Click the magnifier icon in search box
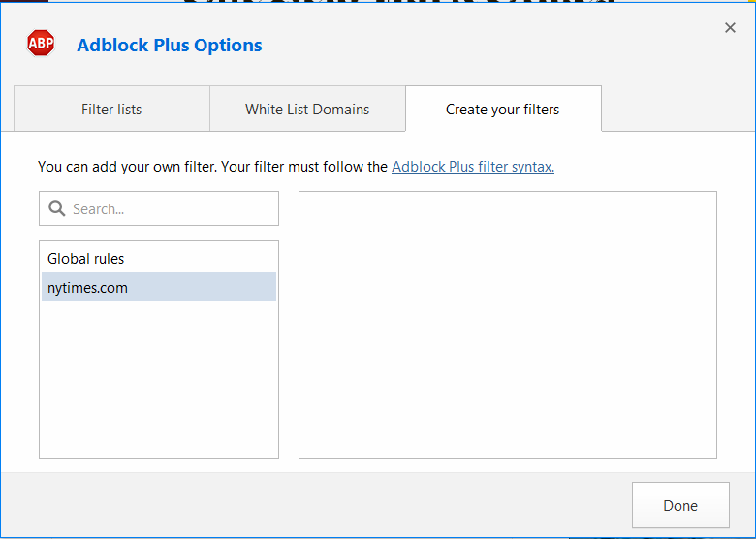Viewport: 756px width, 539px height. pos(57,208)
